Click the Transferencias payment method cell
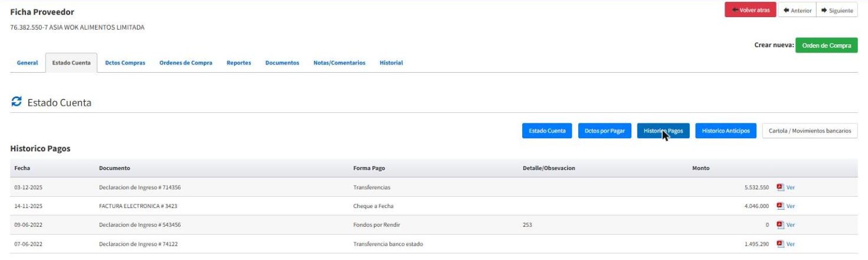868x260 pixels. [372, 187]
